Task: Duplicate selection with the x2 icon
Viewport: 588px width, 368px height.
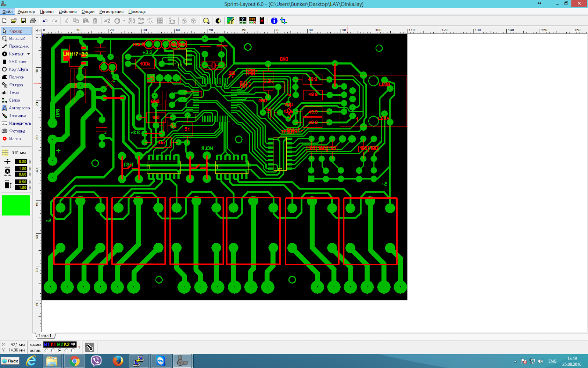Action: 107,21
